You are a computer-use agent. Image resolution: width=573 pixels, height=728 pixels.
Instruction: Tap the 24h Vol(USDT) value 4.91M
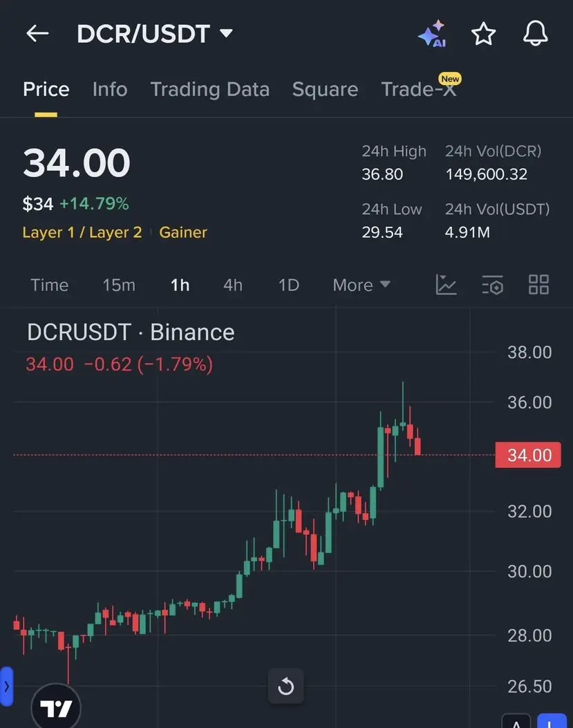[x=467, y=232]
